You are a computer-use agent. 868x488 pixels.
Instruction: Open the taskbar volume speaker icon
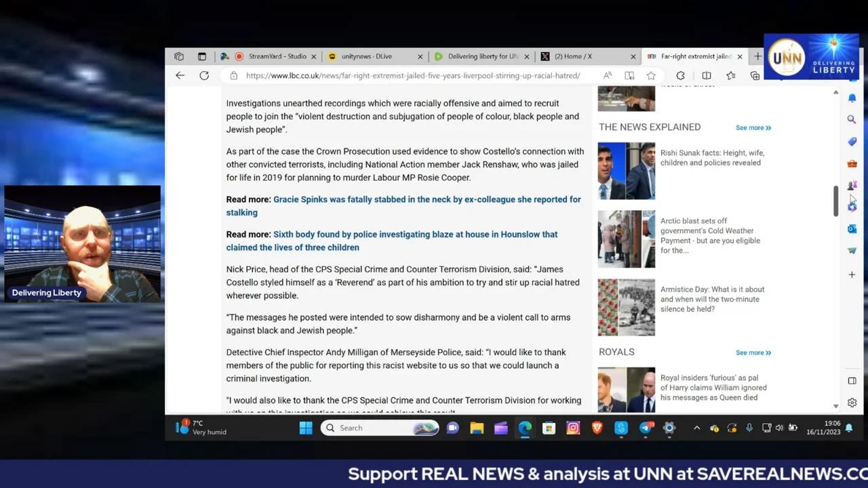coord(779,428)
